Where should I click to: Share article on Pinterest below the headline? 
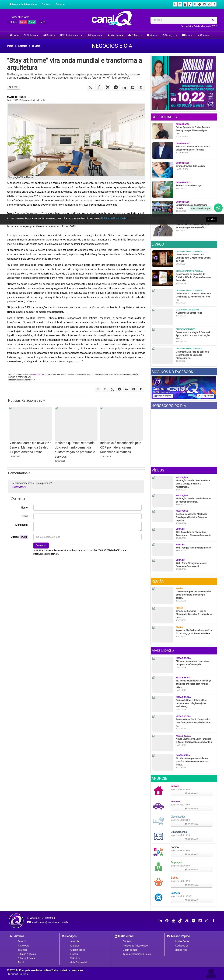132,88
